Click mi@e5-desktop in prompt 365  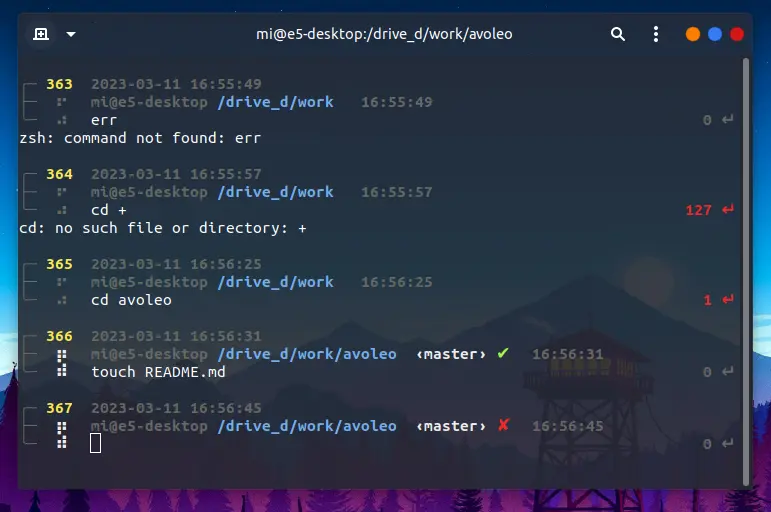pyautogui.click(x=149, y=282)
